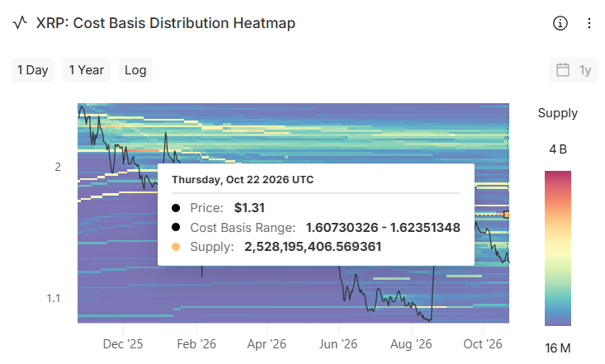Click the calendar icon in the date range picker
The width and height of the screenshot is (605, 364).
coord(563,70)
